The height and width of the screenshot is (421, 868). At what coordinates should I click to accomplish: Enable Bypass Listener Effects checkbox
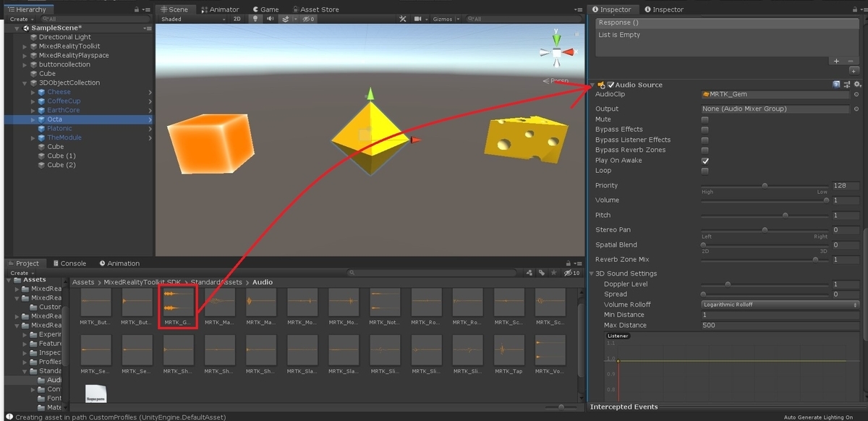pos(705,140)
